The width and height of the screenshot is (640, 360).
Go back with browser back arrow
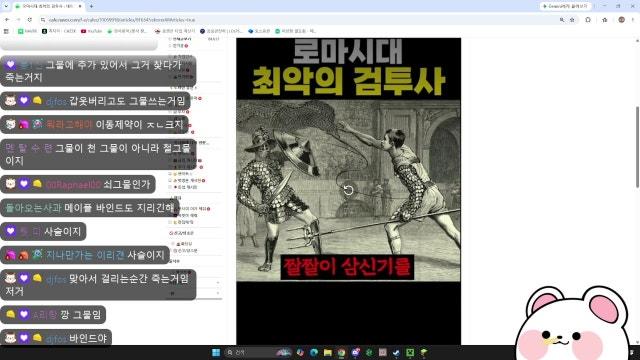click(7, 20)
